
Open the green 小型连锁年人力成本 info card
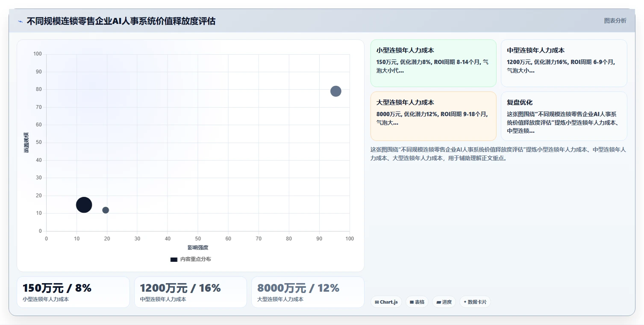coord(433,63)
